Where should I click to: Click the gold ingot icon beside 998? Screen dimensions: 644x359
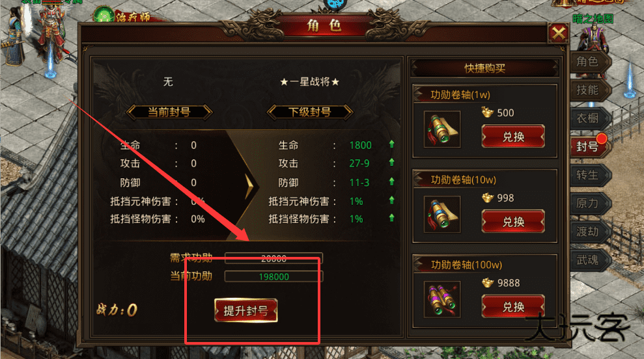click(487, 198)
